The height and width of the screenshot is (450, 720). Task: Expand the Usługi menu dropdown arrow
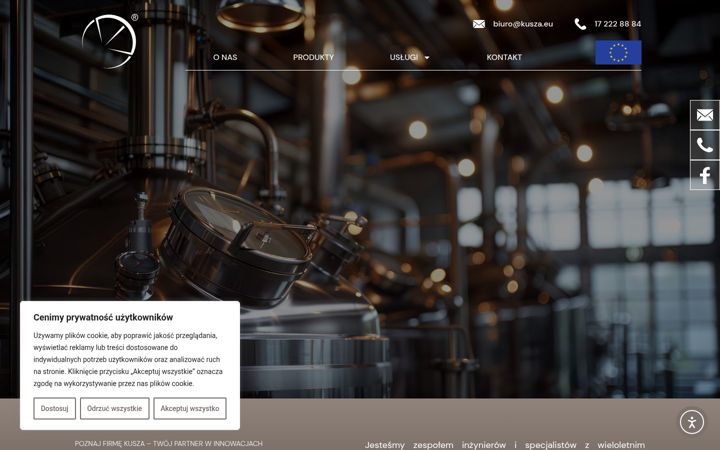tap(427, 58)
